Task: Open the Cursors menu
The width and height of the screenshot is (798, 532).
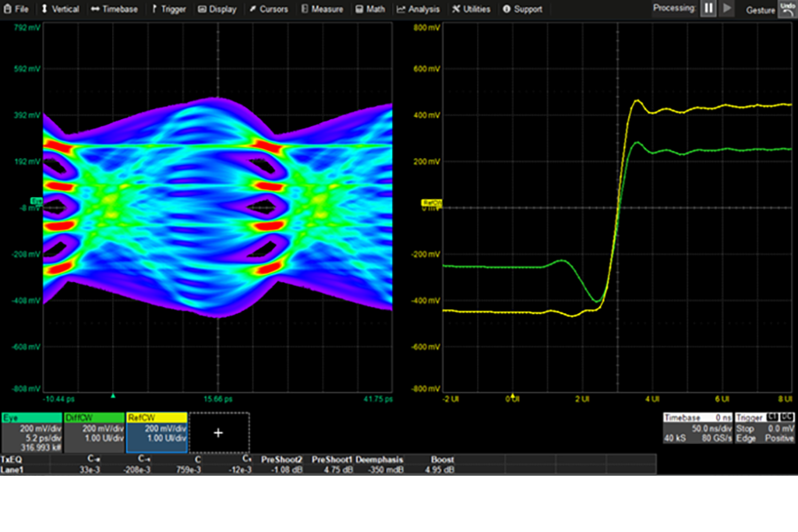Action: (x=268, y=9)
